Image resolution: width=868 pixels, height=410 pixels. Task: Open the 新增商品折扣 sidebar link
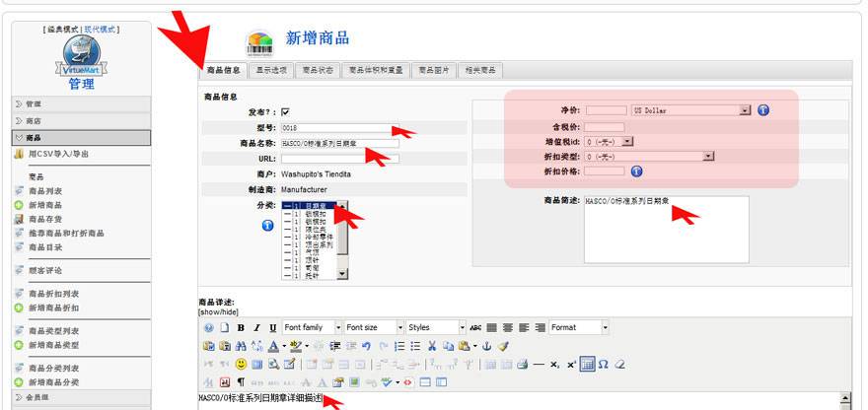(53, 307)
